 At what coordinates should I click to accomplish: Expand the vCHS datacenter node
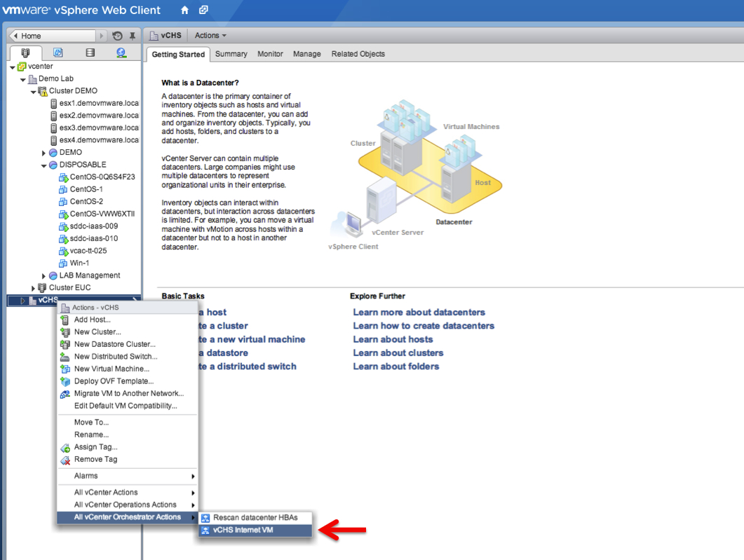pos(22,301)
